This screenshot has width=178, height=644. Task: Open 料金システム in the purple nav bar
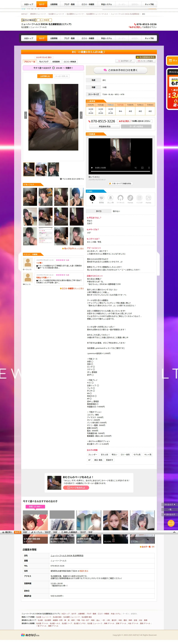(107, 38)
